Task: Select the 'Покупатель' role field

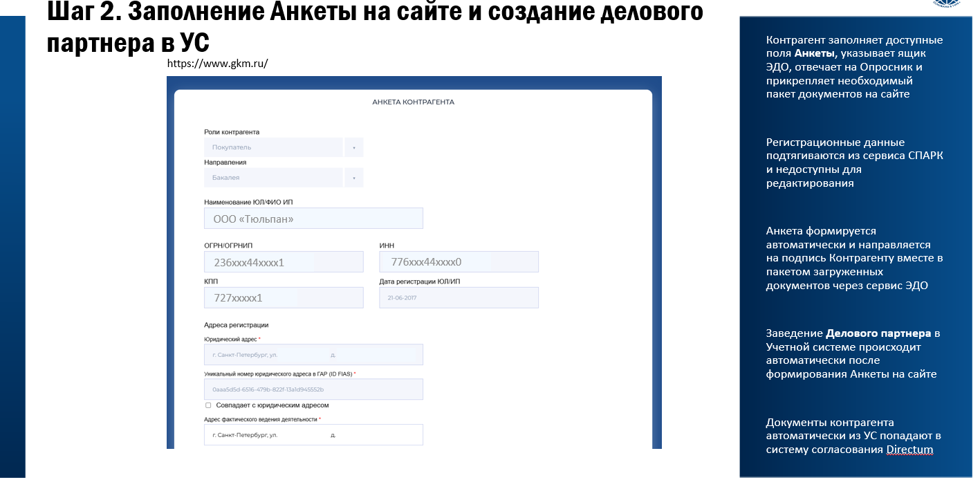Action: pos(273,147)
